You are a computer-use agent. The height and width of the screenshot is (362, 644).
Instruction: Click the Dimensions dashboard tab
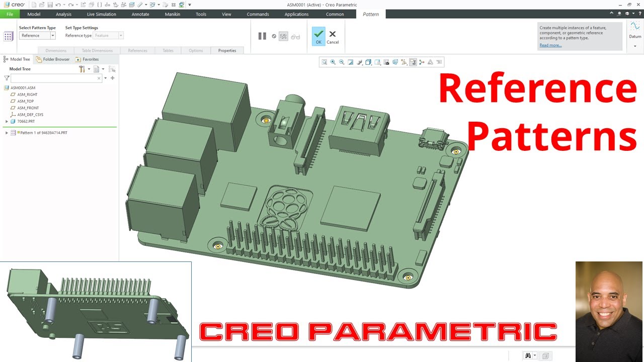tap(56, 50)
